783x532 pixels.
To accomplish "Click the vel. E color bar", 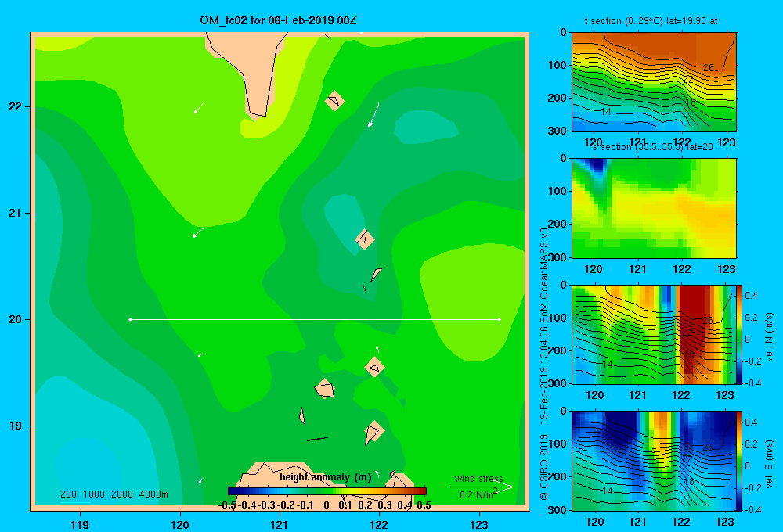I will pos(740,461).
